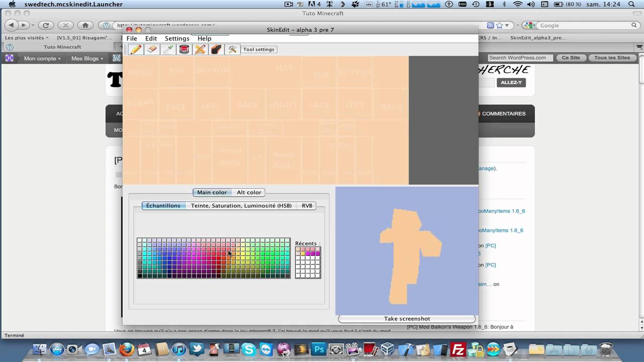Launch Photoshop from the Dock
This screenshot has height=362, width=644.
(x=318, y=349)
